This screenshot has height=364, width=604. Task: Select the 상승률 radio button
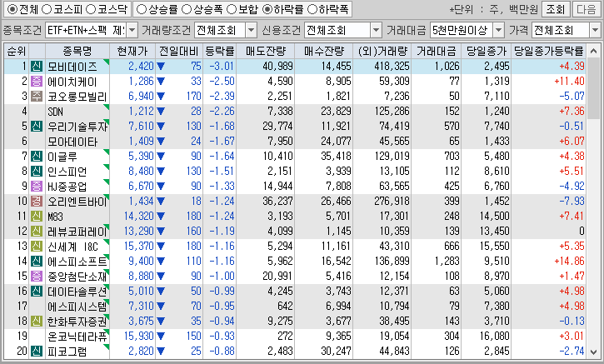coord(142,9)
